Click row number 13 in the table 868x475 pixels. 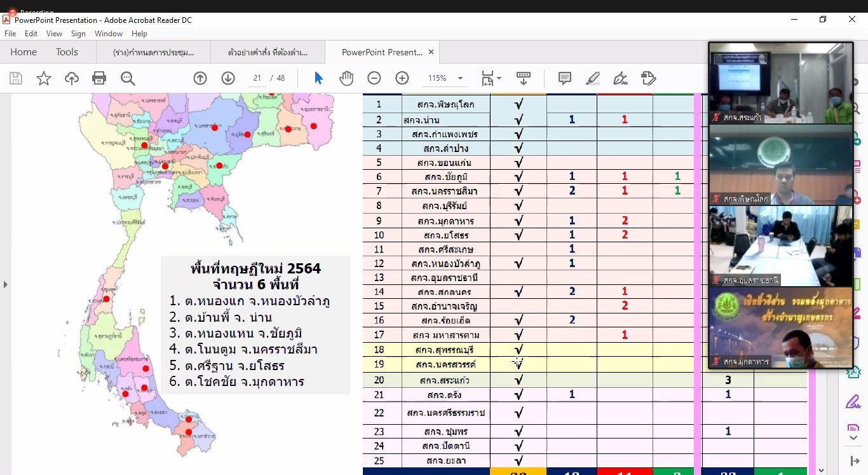coord(379,277)
